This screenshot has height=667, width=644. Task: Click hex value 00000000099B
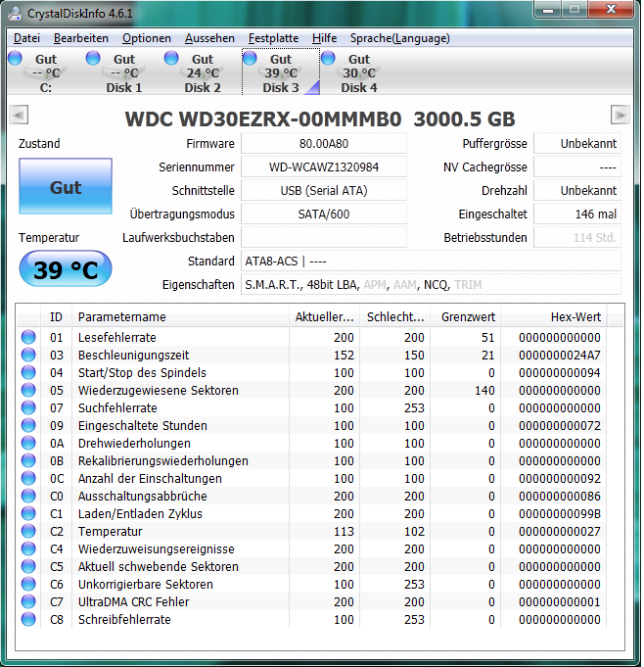click(560, 514)
